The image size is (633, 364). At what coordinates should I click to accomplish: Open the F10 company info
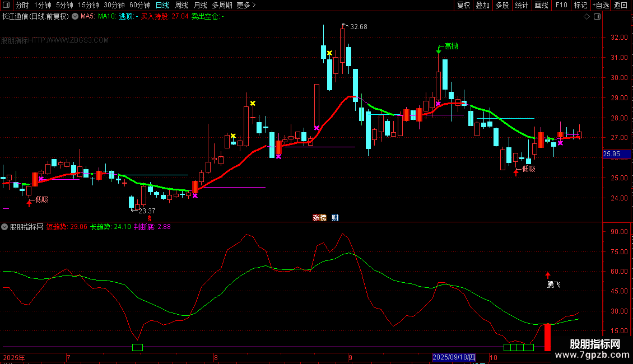(561, 5)
